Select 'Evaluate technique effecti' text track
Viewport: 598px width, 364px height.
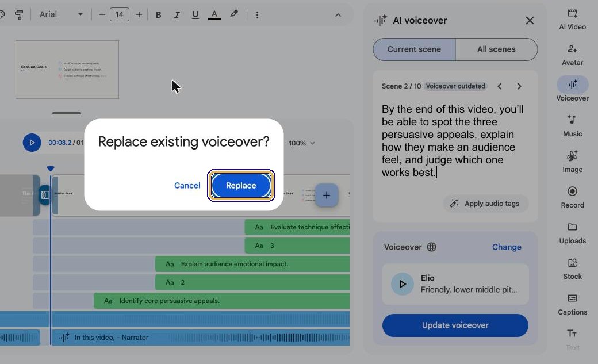point(297,227)
